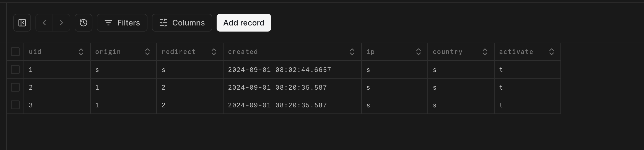This screenshot has width=644, height=150.
Task: Toggle the select-all header checkbox
Action: [x=15, y=52]
